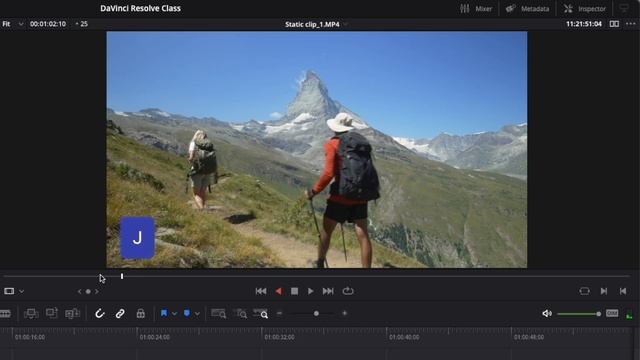This screenshot has height=360, width=640.
Task: Jump to next marker arrow
Action: (x=97, y=291)
